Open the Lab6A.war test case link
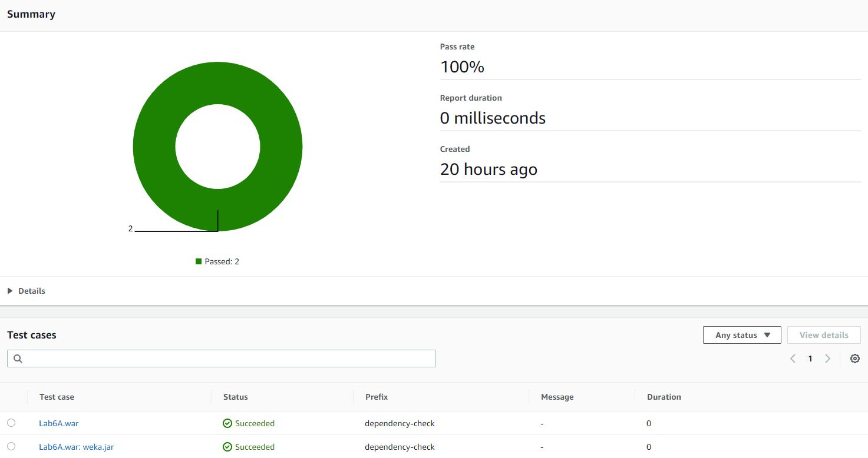The height and width of the screenshot is (458, 868). pos(58,423)
